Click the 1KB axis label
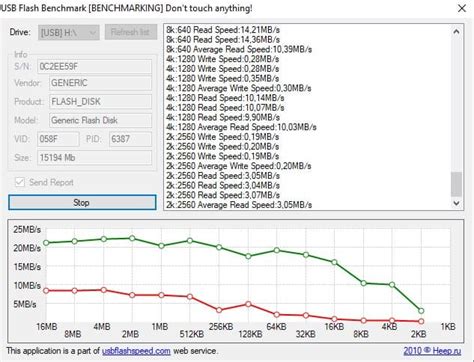 [448, 327]
